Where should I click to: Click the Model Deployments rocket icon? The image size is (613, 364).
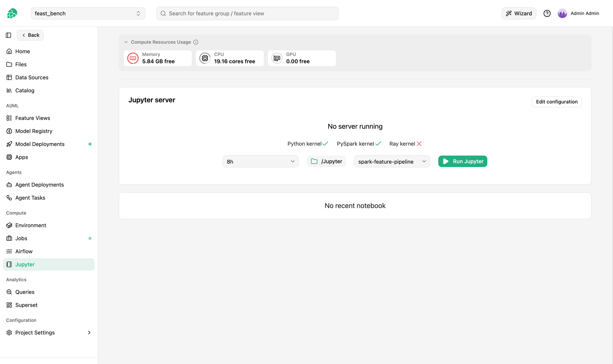tap(9, 144)
